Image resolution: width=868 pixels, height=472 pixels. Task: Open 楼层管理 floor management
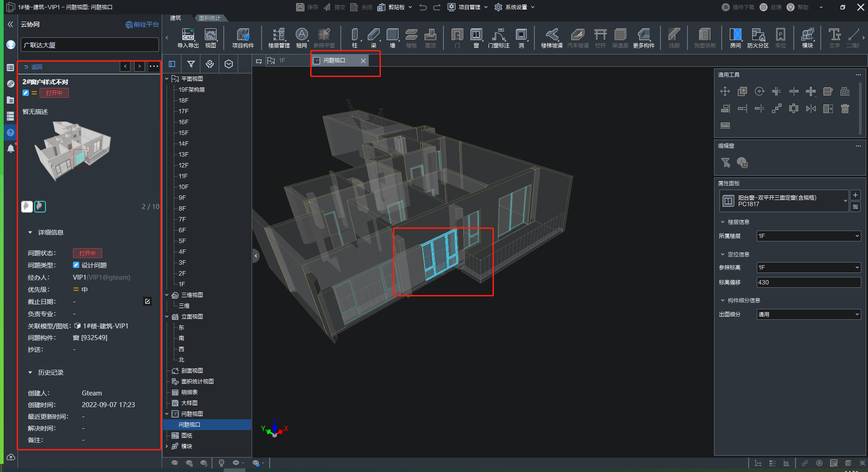pos(279,38)
